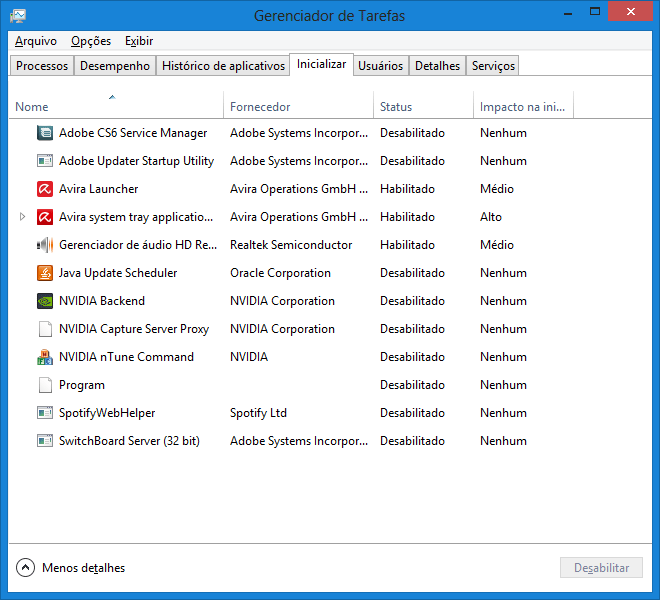Select the Avira system tray application name
Image resolution: width=660 pixels, height=600 pixels.
tap(136, 217)
